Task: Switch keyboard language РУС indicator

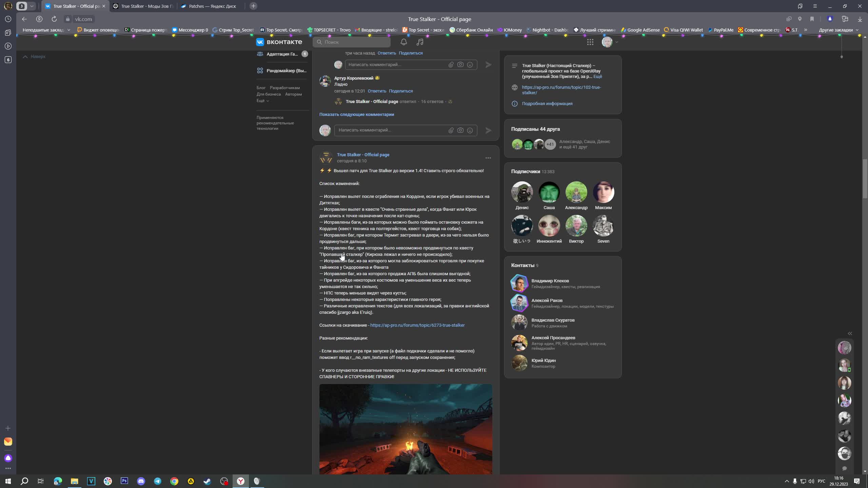Action: (x=822, y=481)
